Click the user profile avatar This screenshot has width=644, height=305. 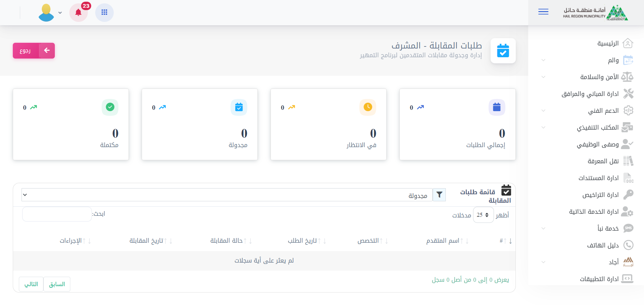[46, 13]
